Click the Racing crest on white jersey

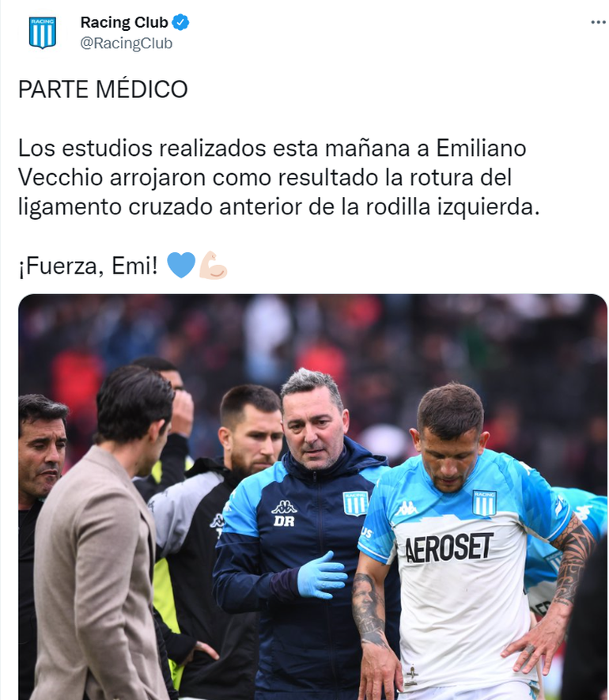tap(484, 504)
